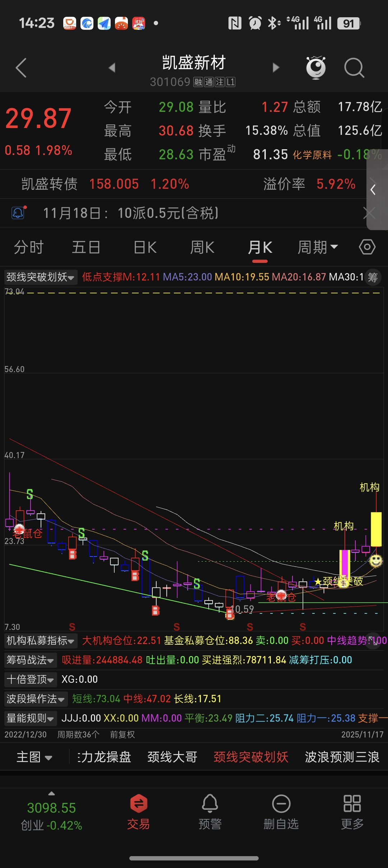Viewport: 388px width, 868px height.
Task: Tap the 注 registration tag
Action: 220,82
